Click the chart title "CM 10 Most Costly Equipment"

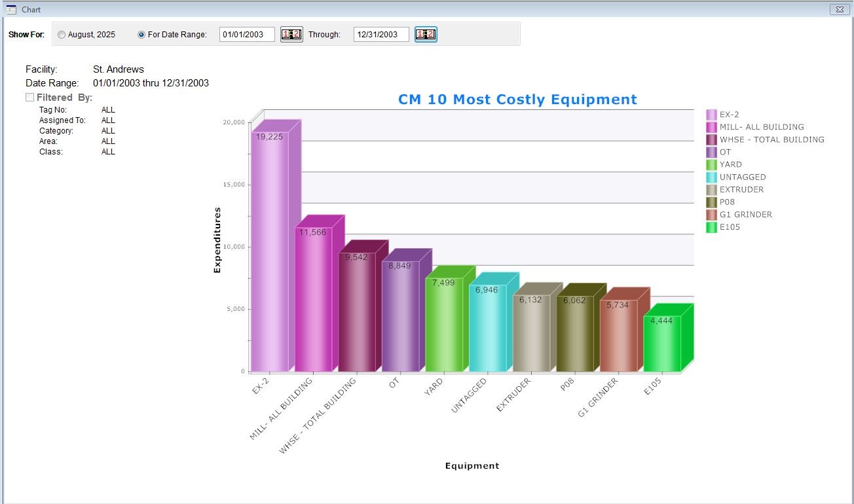tap(517, 99)
